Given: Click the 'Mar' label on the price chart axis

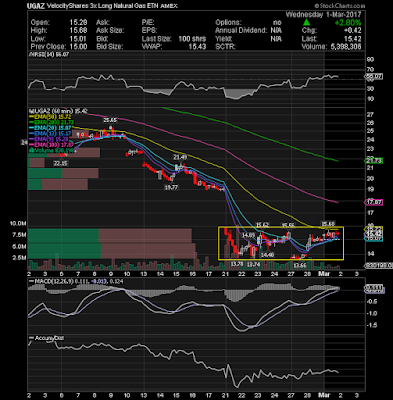Looking at the screenshot, I should coord(324,274).
